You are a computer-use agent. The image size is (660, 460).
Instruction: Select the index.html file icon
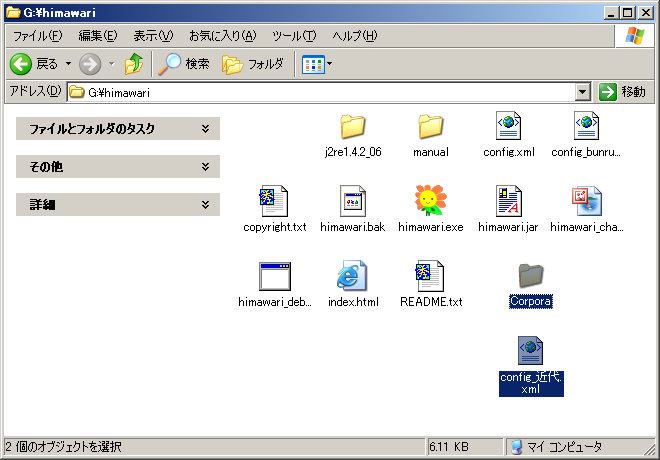click(x=353, y=276)
